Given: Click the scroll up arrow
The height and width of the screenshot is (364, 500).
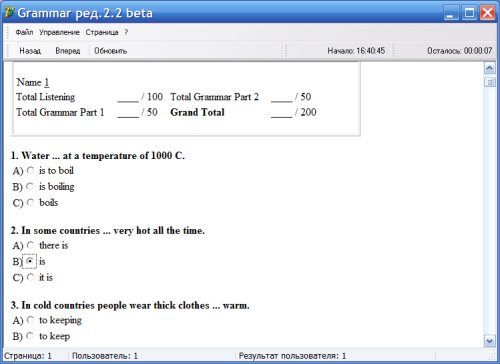Looking at the screenshot, I should pyautogui.click(x=490, y=69).
